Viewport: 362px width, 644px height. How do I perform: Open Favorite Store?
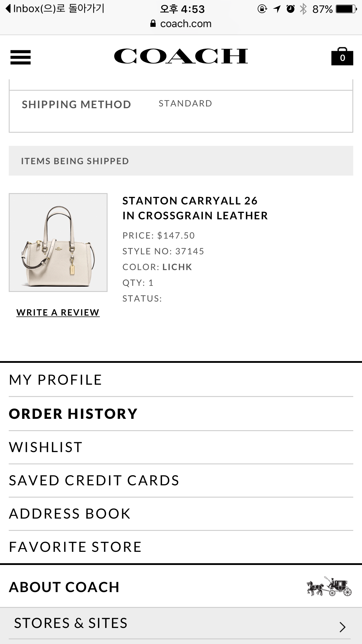coord(75,547)
